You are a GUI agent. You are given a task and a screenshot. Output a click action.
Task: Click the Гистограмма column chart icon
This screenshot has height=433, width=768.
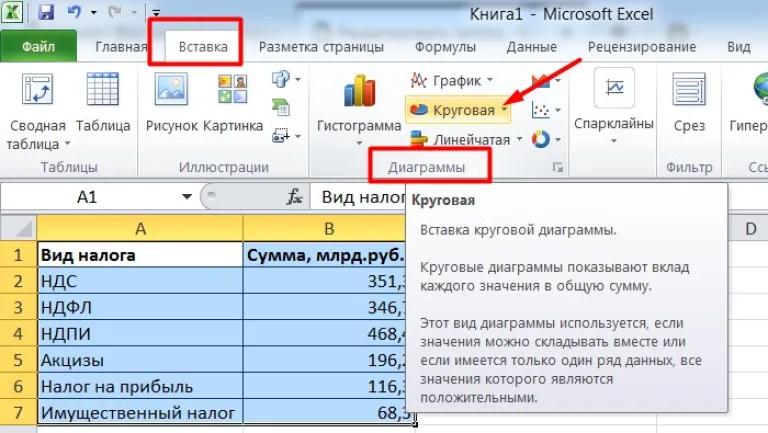click(x=359, y=91)
